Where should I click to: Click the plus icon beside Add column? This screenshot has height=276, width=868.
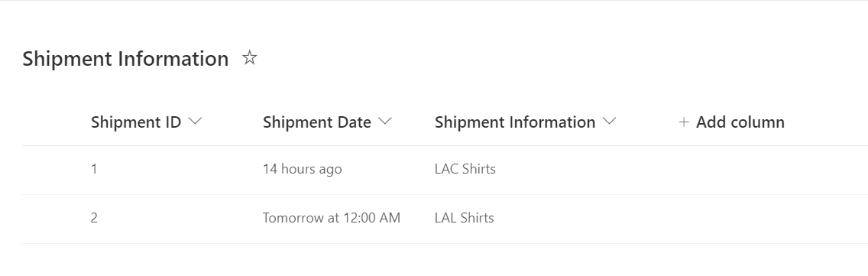coord(684,122)
